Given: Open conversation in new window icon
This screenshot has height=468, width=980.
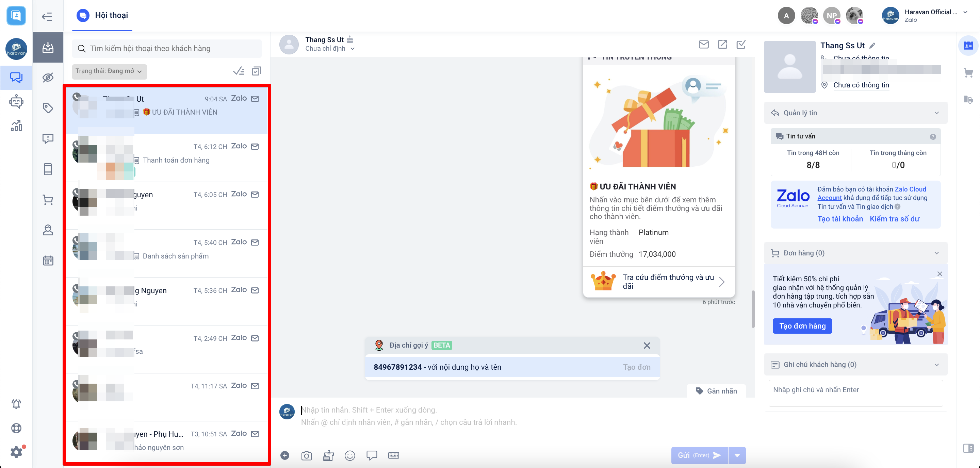Looking at the screenshot, I should pos(722,45).
